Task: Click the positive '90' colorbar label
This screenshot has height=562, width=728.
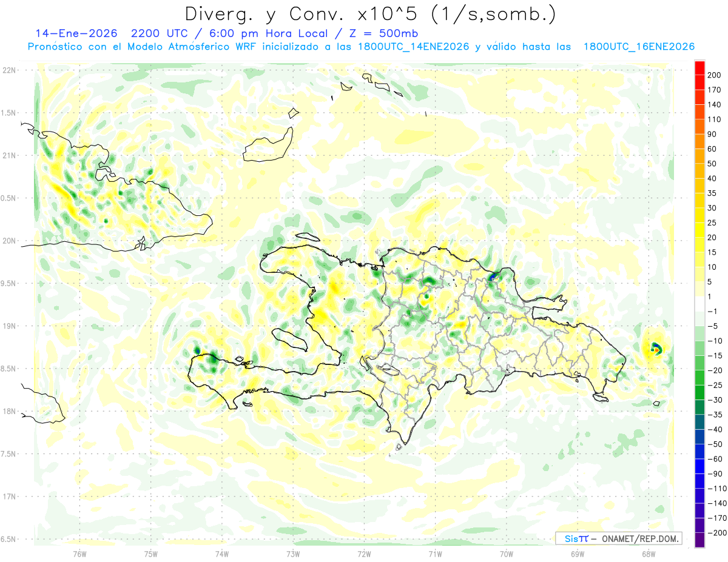Action: pos(713,134)
